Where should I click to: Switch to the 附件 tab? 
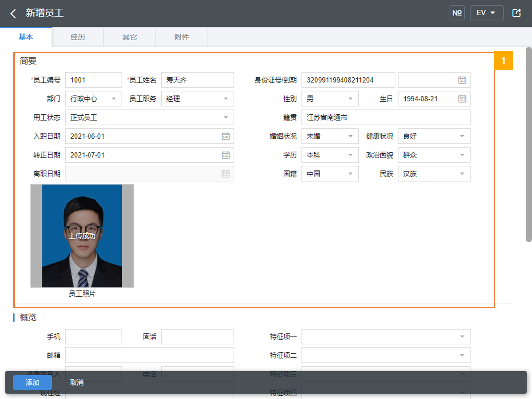182,37
